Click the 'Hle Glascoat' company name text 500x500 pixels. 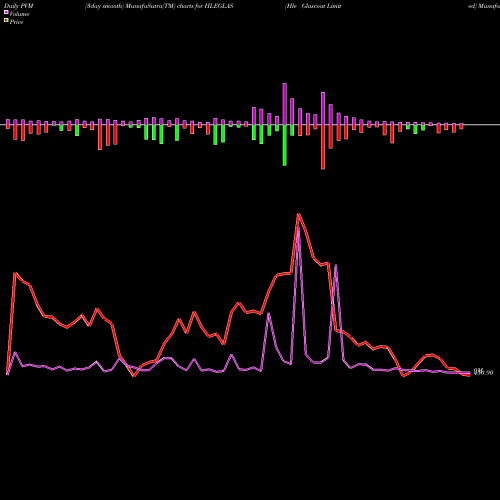[x=305, y=6]
